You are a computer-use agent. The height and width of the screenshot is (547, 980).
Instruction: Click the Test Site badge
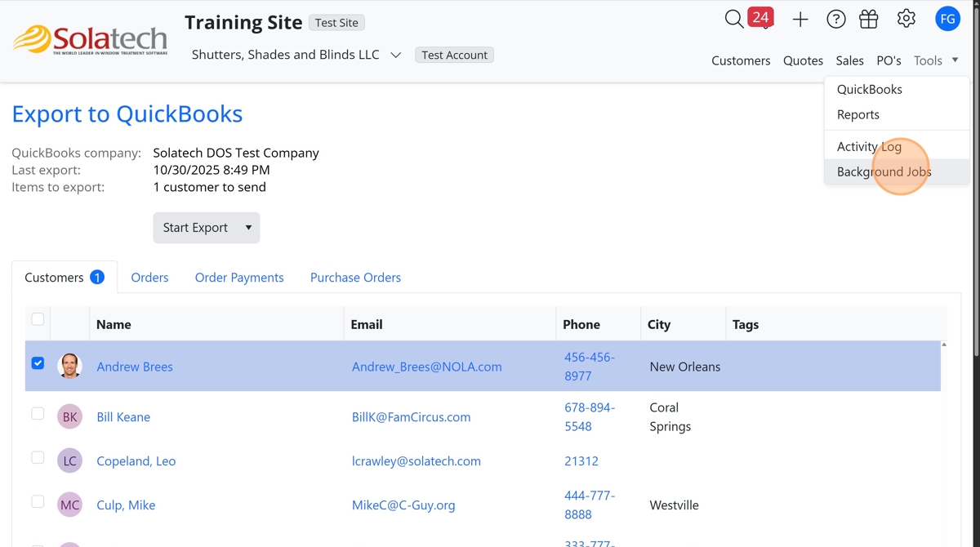pyautogui.click(x=336, y=23)
